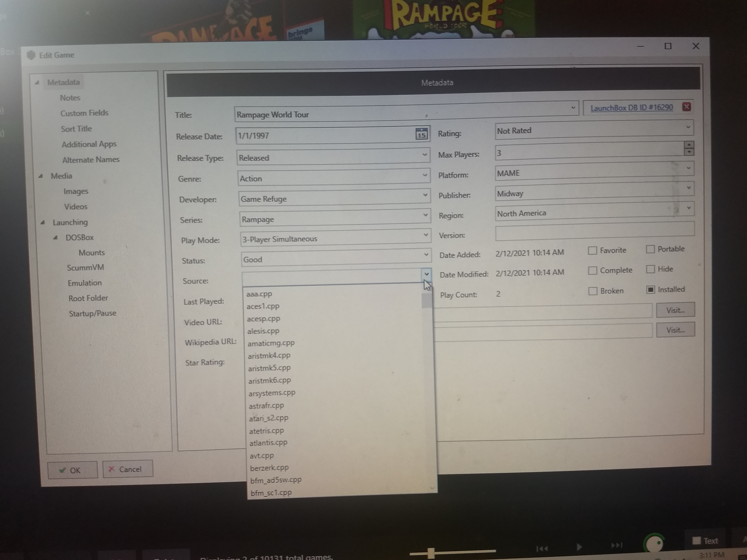Collapse the Media tree node arrow

pyautogui.click(x=41, y=176)
